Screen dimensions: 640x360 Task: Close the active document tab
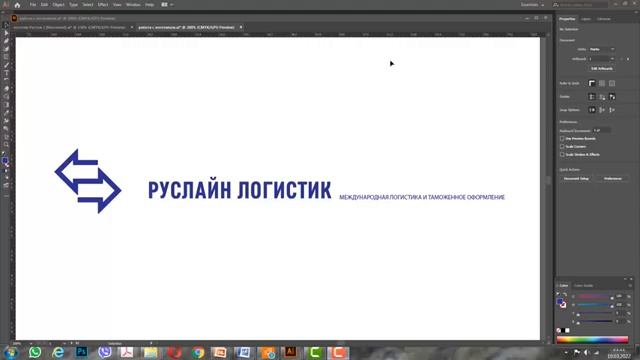click(x=241, y=27)
